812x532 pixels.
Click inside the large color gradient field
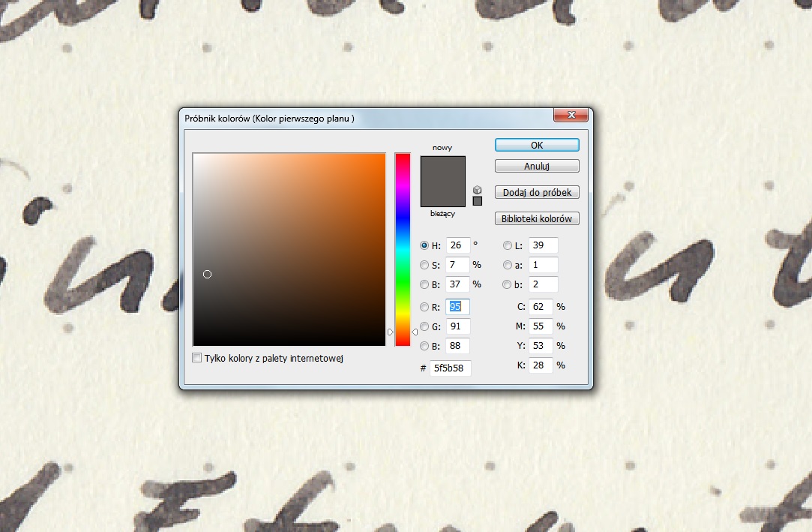click(x=289, y=249)
